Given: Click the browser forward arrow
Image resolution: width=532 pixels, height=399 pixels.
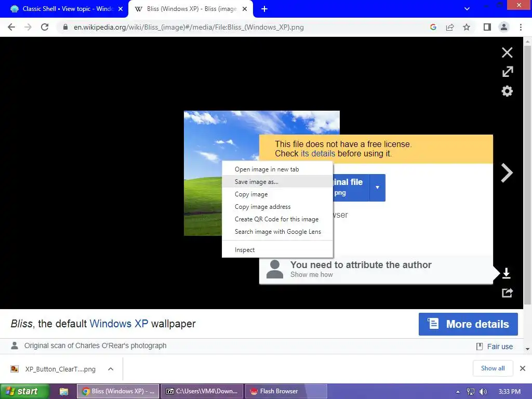Looking at the screenshot, I should (28, 27).
